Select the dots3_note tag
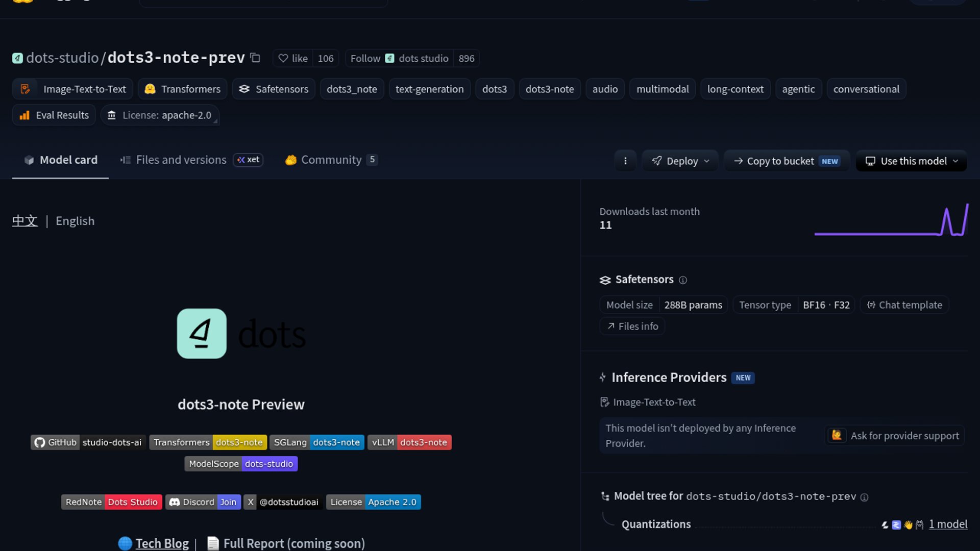 click(352, 89)
